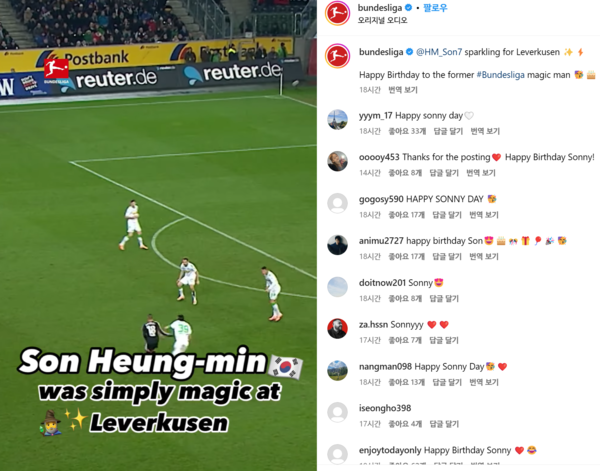The image size is (600, 471).
Task: Click the Son Heung-min video to pause
Action: coord(158,235)
